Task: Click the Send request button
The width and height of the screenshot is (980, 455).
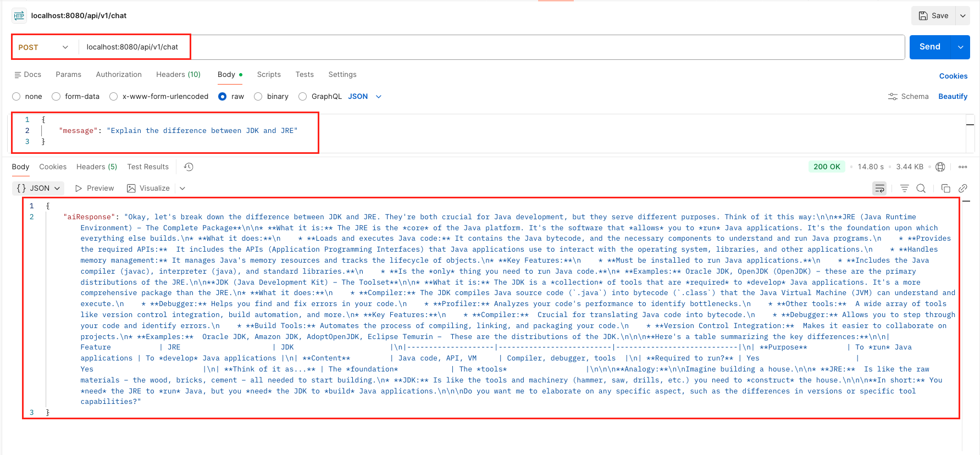Action: pyautogui.click(x=929, y=47)
